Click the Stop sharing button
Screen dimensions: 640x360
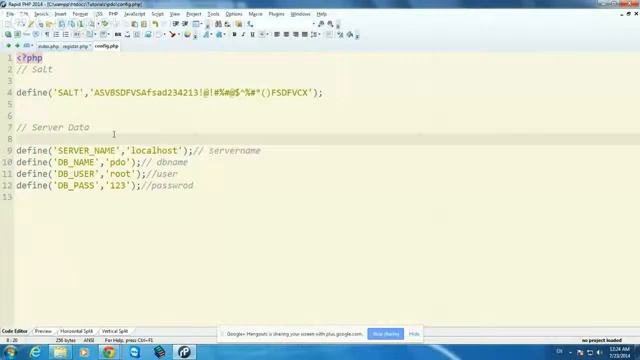386,334
